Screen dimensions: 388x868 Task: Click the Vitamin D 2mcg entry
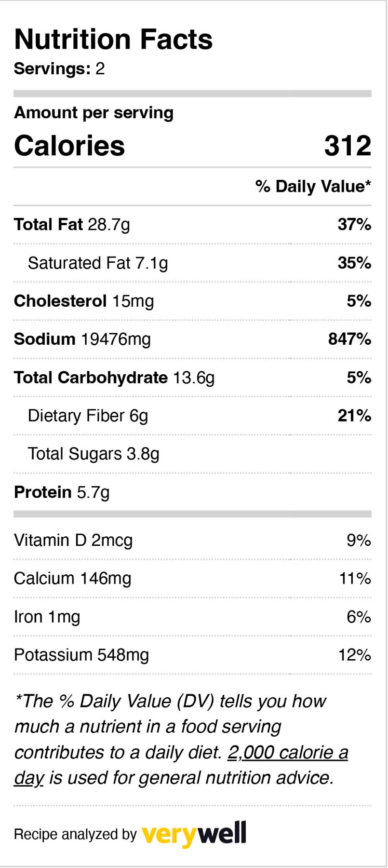click(73, 541)
